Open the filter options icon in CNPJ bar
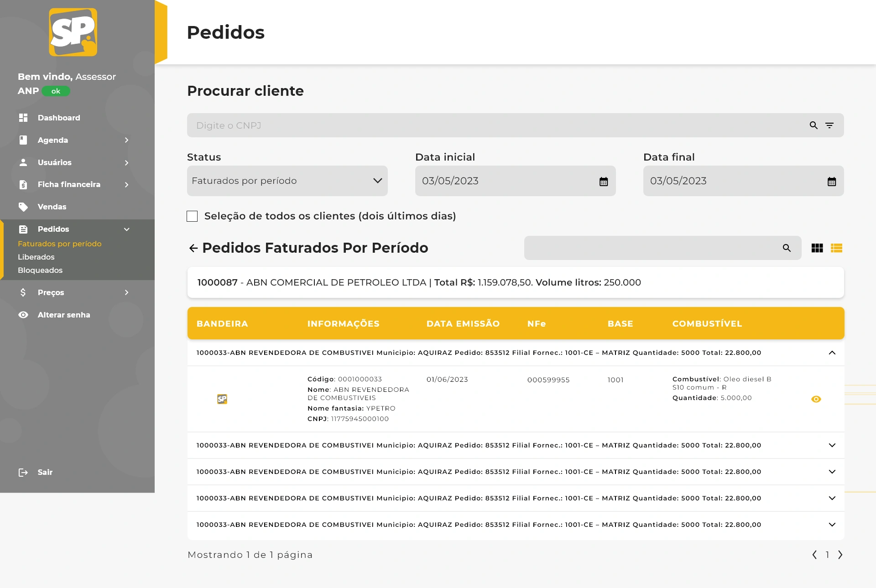876x588 pixels. click(829, 125)
